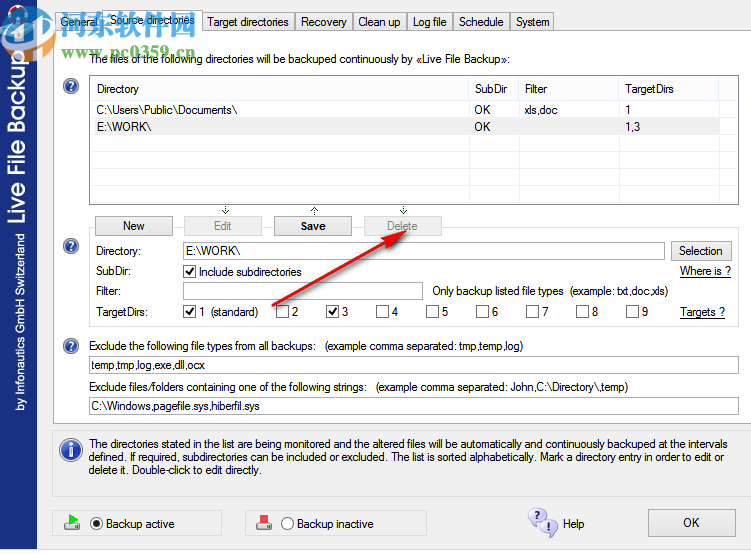Open the Clean up tab
Screen dimensions: 751x554
(379, 22)
